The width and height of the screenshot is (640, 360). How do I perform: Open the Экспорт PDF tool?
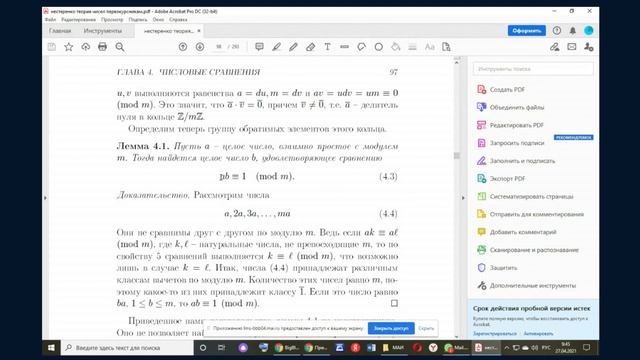pos(501,179)
